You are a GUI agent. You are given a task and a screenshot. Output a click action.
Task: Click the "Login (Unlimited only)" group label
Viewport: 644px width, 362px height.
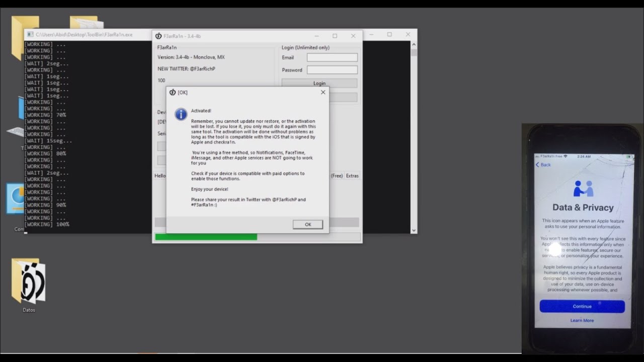(305, 48)
